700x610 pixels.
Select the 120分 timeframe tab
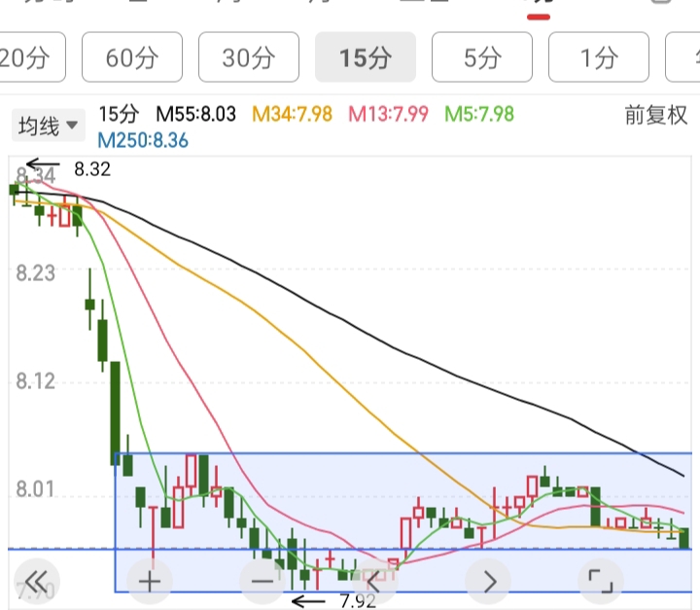[31, 57]
